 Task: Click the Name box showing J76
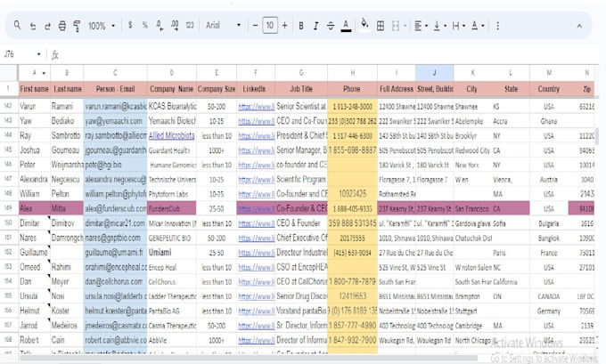[19, 54]
